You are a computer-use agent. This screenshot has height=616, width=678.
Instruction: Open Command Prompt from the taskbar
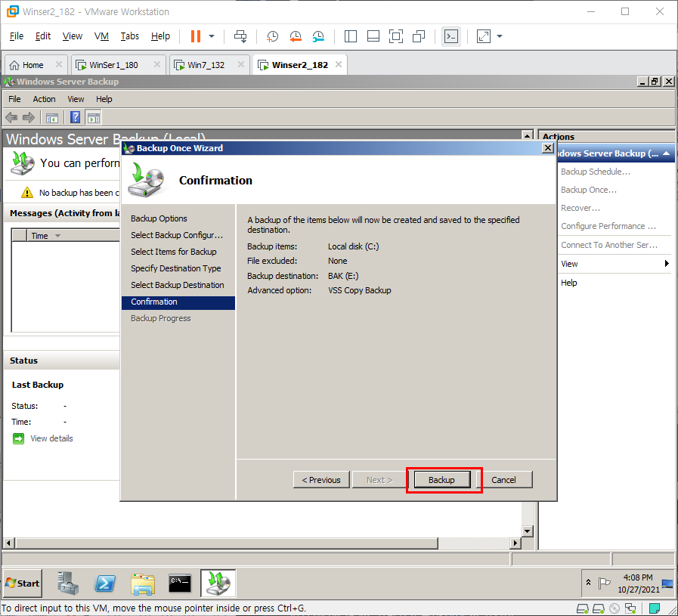180,583
